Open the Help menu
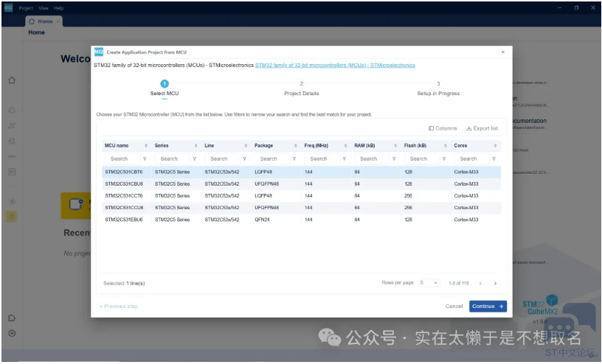This screenshot has width=602, height=364. (x=58, y=8)
